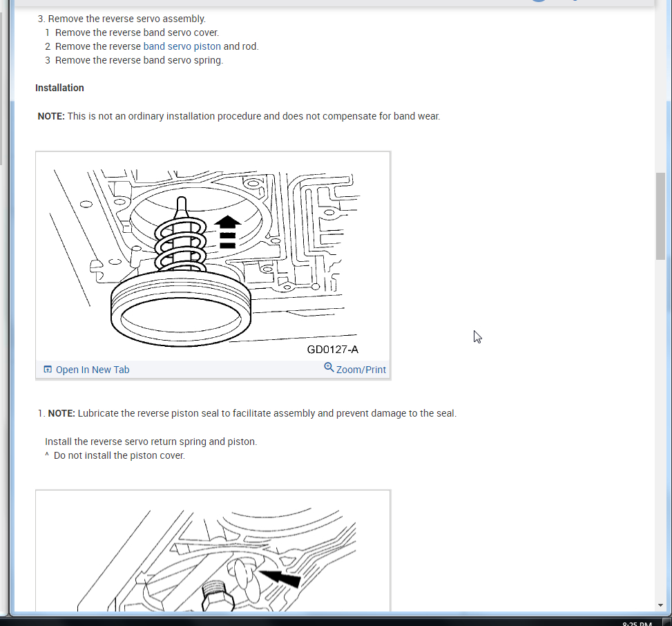Screen dimensions: 672x626
Task: Click the lower servo bolt diagram
Action: tap(213, 551)
